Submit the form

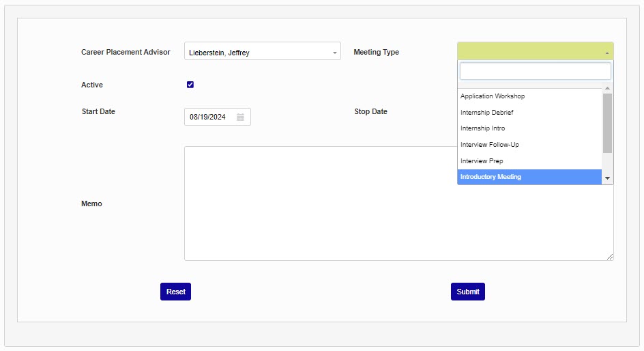[x=467, y=292]
